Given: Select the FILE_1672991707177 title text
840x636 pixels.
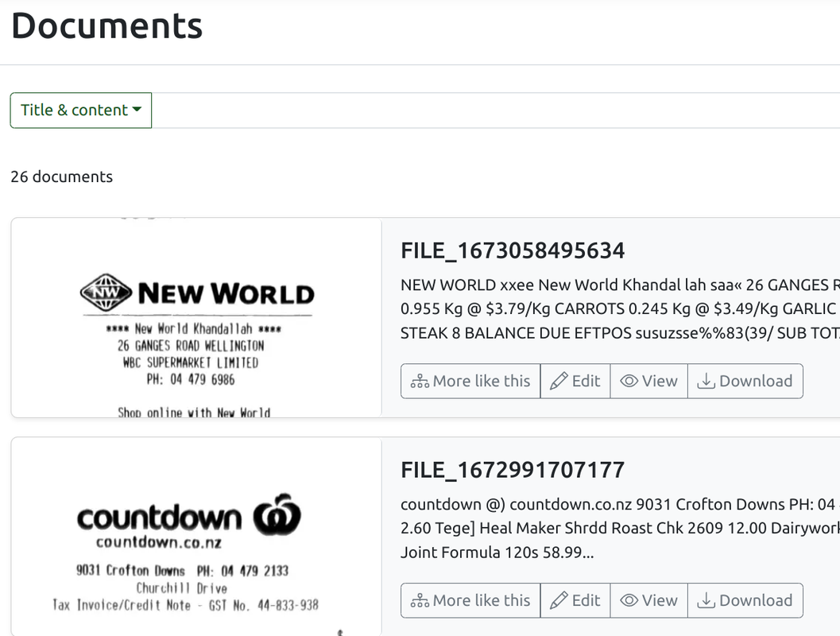Looking at the screenshot, I should coord(513,470).
